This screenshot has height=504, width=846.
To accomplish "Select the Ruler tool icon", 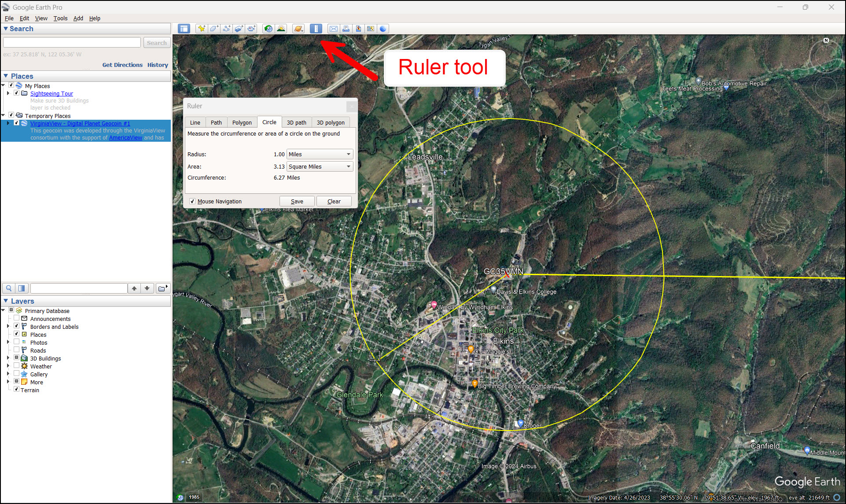I will (316, 29).
